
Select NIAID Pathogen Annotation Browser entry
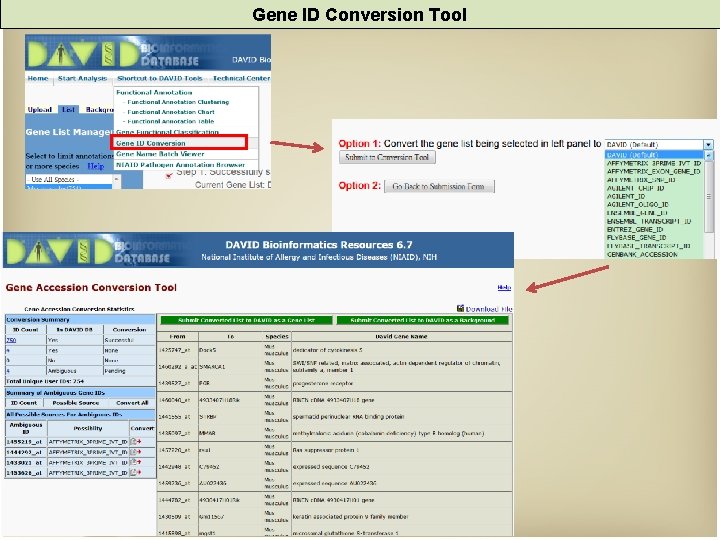point(180,165)
